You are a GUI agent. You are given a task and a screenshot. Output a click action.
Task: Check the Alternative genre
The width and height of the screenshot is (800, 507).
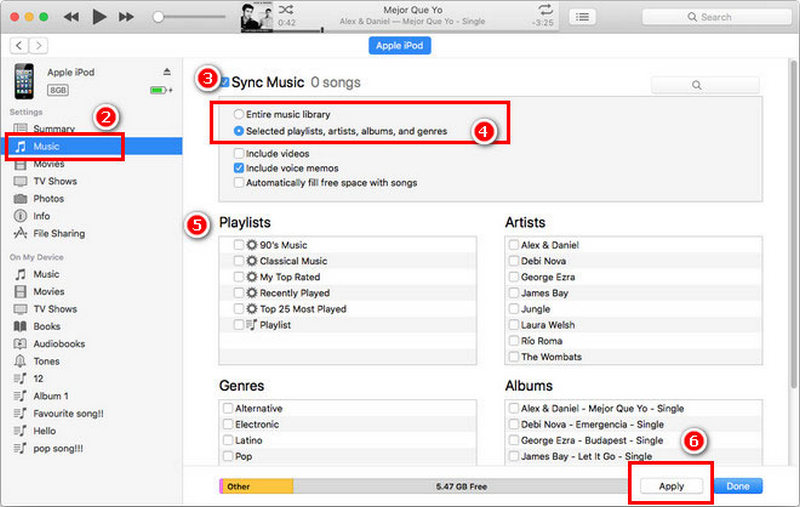click(228, 408)
